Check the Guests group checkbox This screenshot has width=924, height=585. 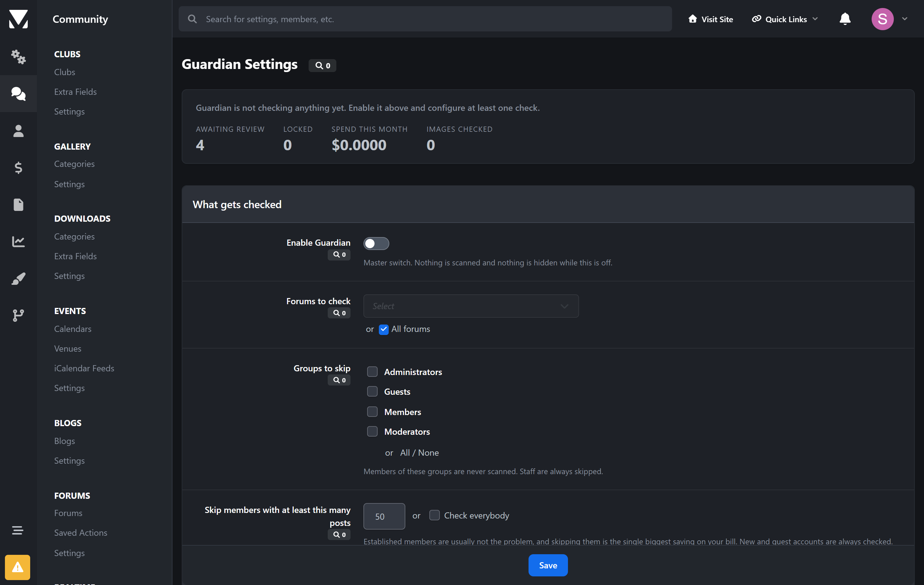(x=372, y=392)
